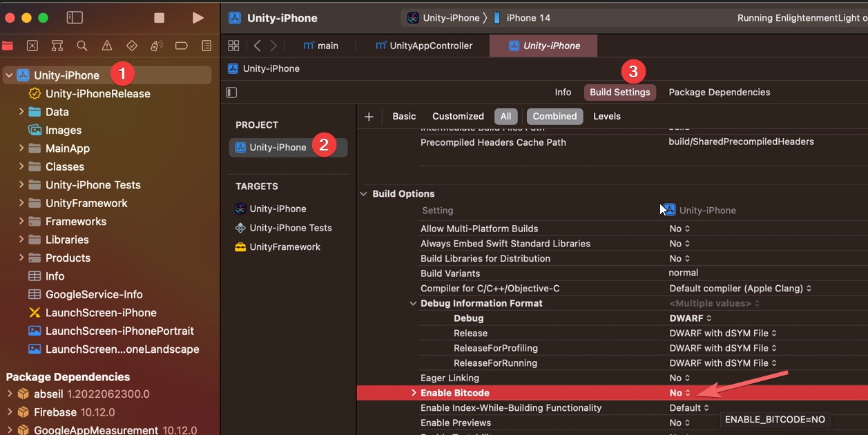Open the Package Dependencies tab
The image size is (868, 435).
click(x=719, y=93)
